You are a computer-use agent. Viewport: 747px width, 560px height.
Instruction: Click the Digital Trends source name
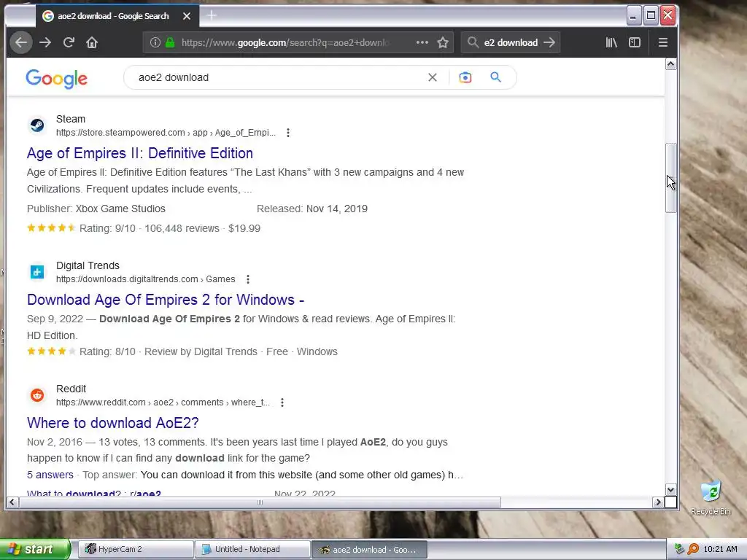tap(88, 265)
